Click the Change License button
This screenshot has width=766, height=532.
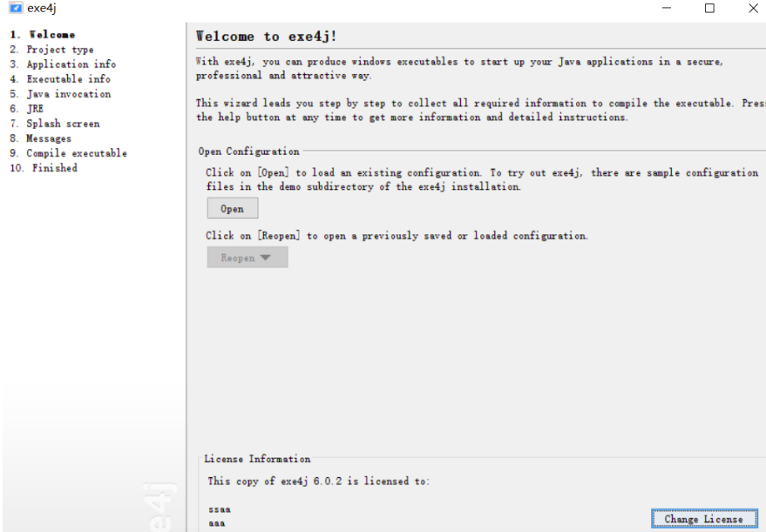pyautogui.click(x=704, y=519)
